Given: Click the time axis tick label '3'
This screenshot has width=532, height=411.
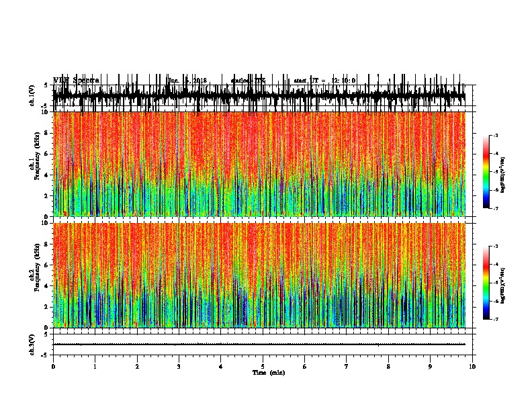Looking at the screenshot, I should (x=179, y=367).
